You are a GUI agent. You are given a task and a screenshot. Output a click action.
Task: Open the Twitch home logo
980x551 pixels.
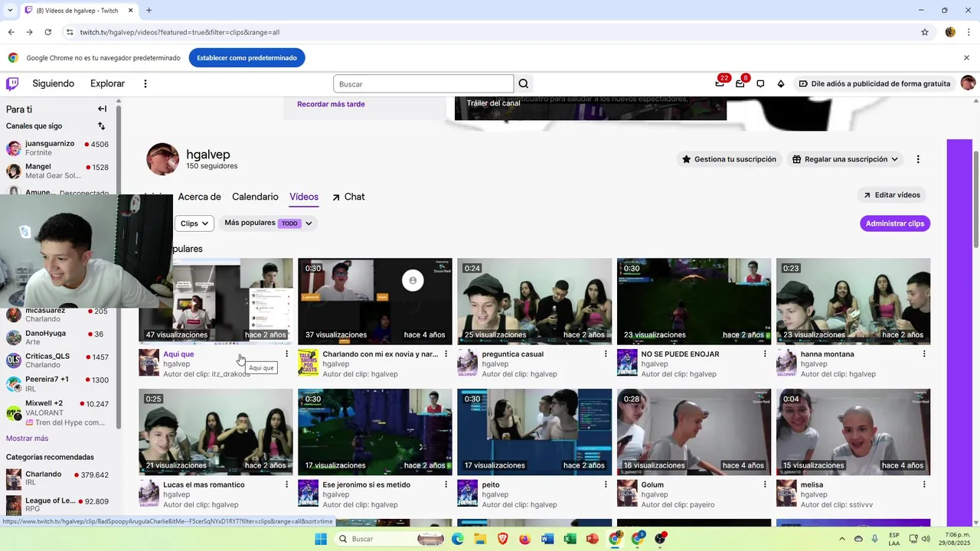12,83
